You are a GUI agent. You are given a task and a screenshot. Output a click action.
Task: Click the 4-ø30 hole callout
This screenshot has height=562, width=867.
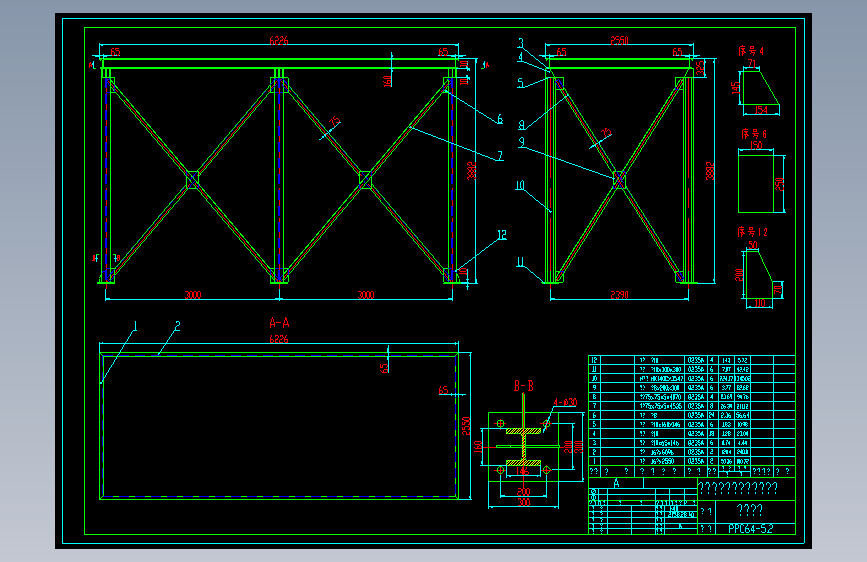[566, 402]
